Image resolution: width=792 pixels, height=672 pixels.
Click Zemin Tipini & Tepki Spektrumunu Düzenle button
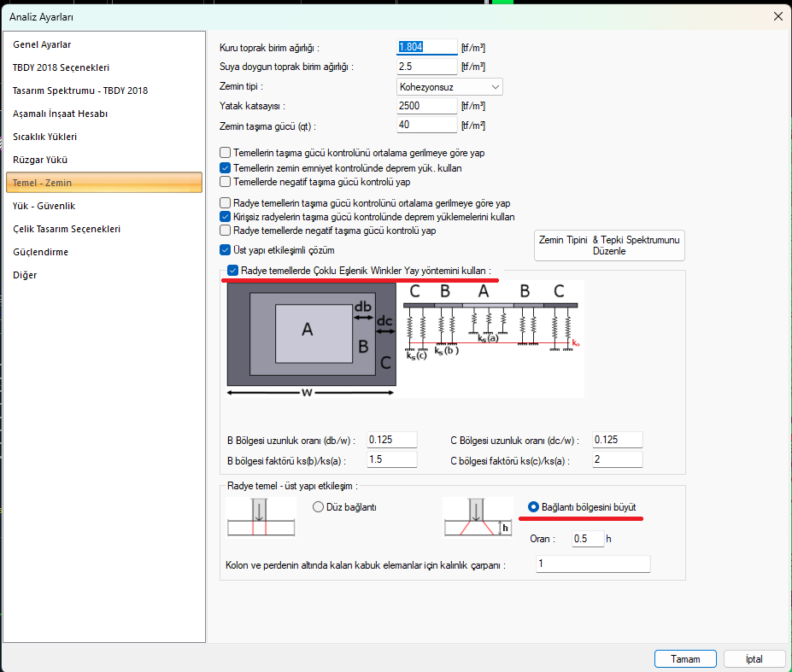(x=609, y=245)
